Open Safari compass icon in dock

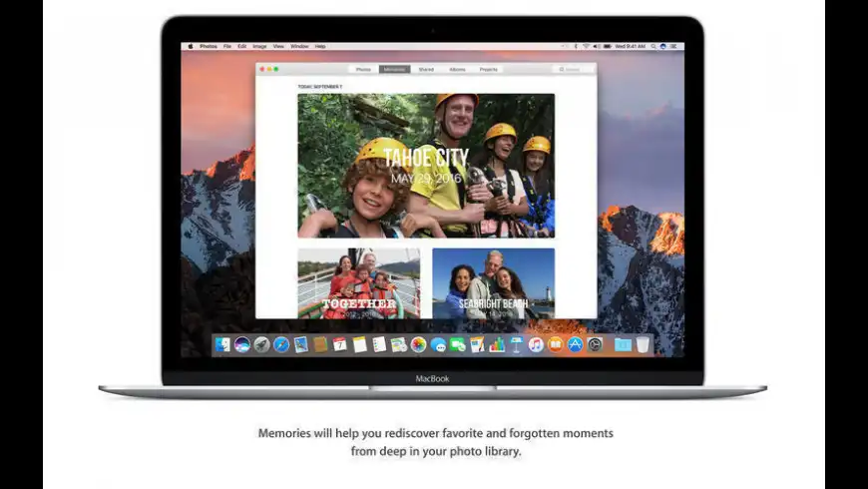click(x=281, y=344)
